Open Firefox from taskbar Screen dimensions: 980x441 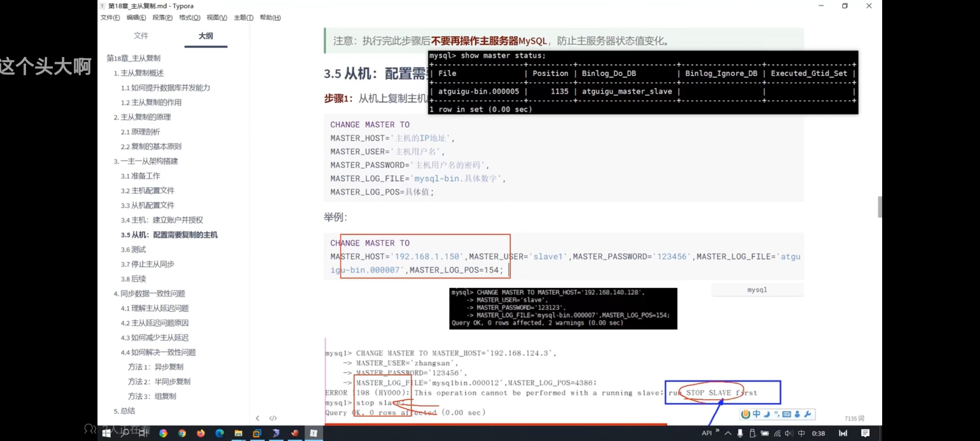pos(201,433)
